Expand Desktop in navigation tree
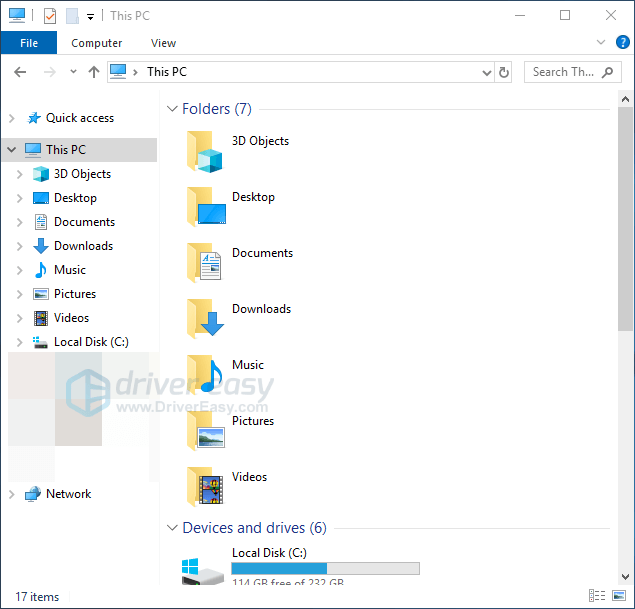635x609 pixels. 19,198
